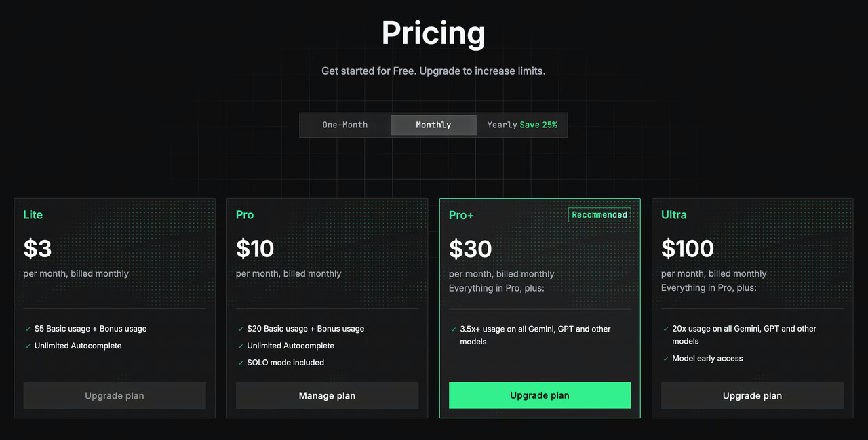Screen dimensions: 868x440
Task: Click the $30 price on Pro+ card
Action: click(x=470, y=249)
